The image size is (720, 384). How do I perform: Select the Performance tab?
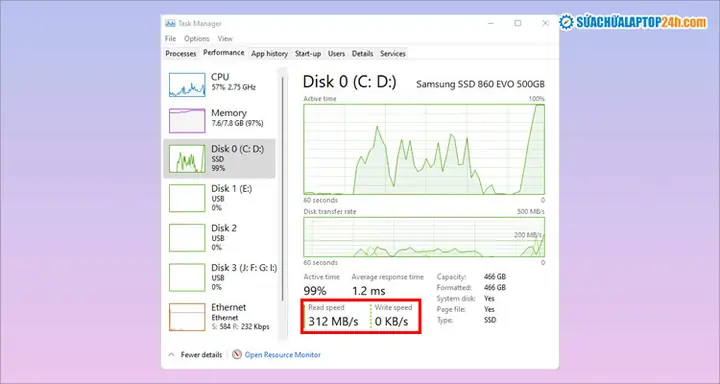point(224,53)
